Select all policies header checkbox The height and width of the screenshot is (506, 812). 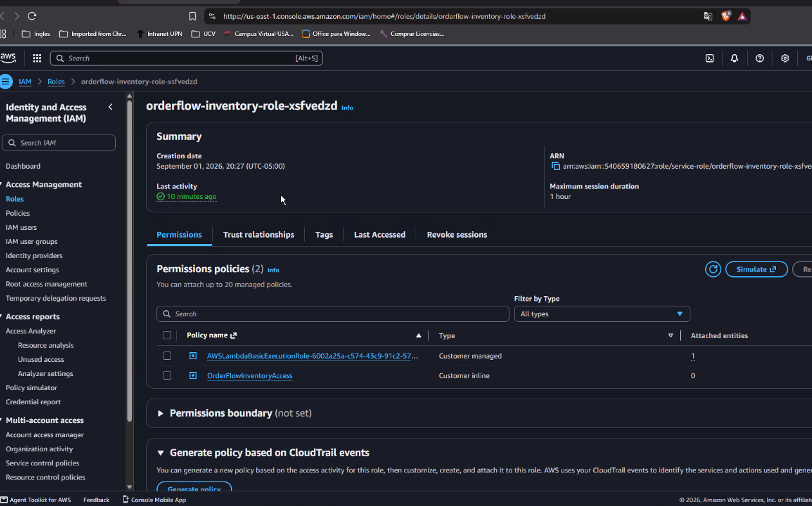click(x=167, y=335)
